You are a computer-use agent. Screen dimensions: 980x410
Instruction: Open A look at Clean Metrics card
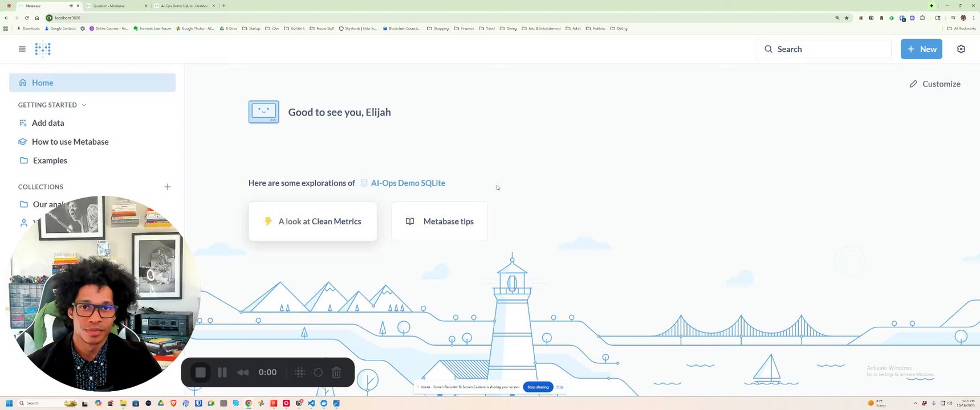pyautogui.click(x=313, y=222)
